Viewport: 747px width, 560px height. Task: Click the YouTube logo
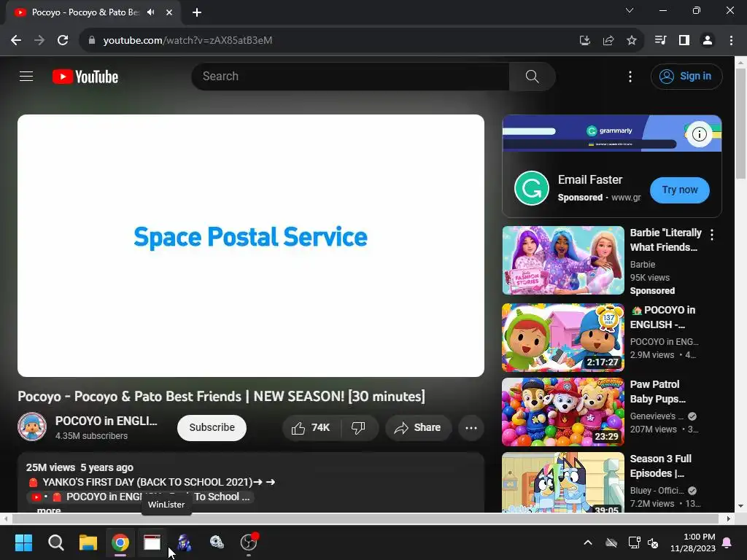85,77
